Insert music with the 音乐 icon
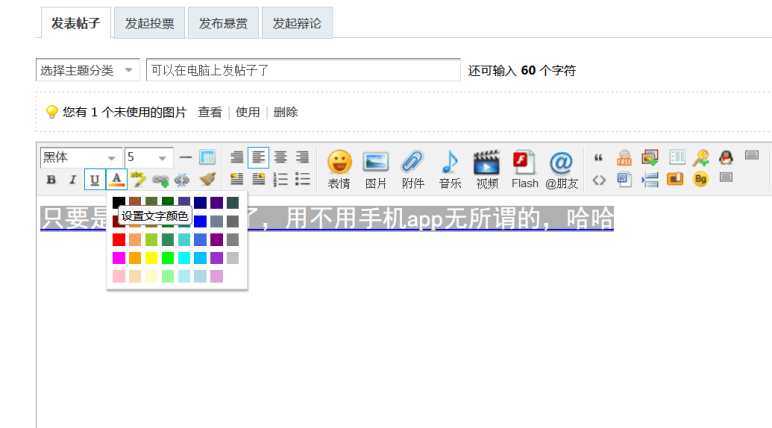Viewport: 772px width, 428px height. 449,167
